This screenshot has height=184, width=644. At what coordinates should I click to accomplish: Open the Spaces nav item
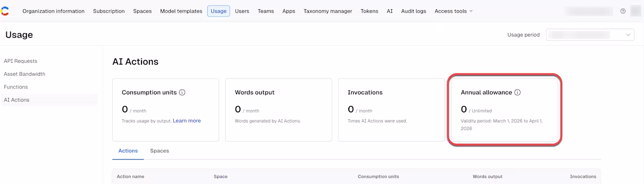142,11
